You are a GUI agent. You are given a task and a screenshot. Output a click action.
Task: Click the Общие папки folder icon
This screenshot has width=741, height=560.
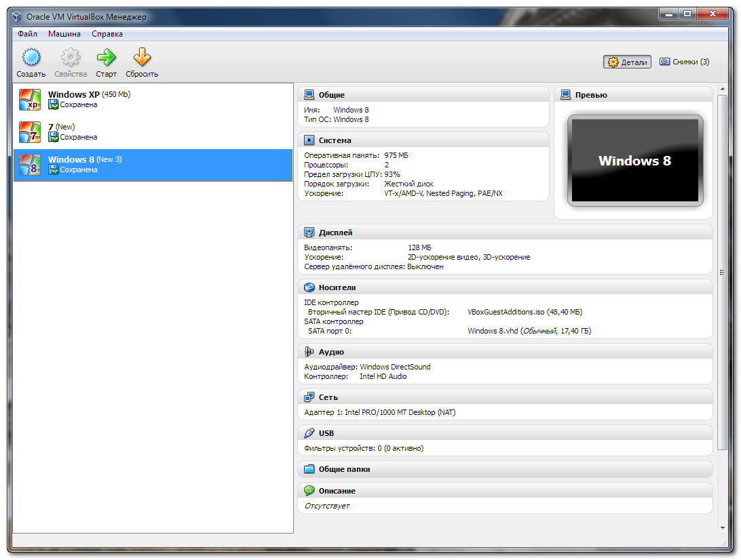pos(309,469)
